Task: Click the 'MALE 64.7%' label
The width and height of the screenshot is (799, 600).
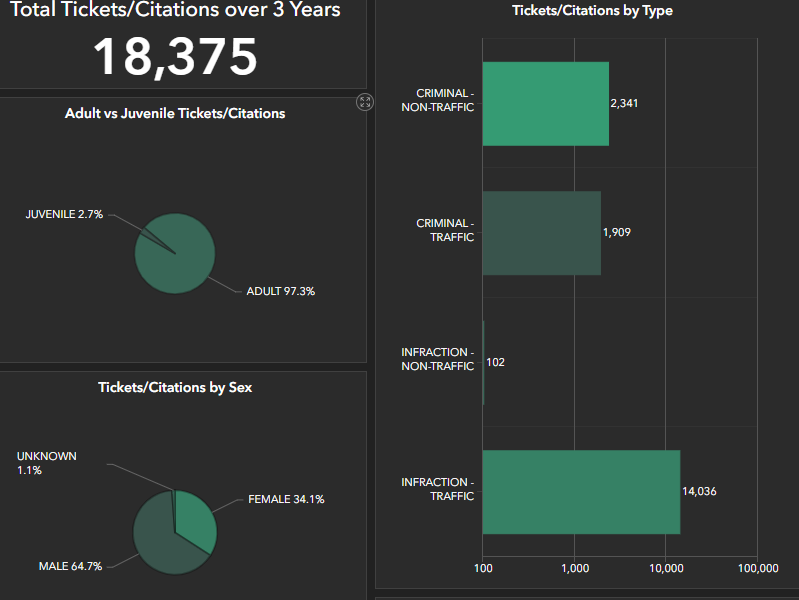Action: coord(70,566)
